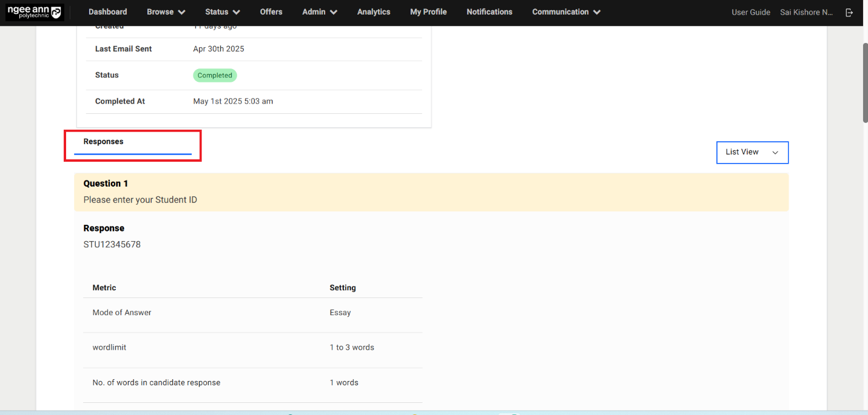Click the Ngee Ann Polytechnic logo
Viewport: 868px width, 415px height.
34,12
